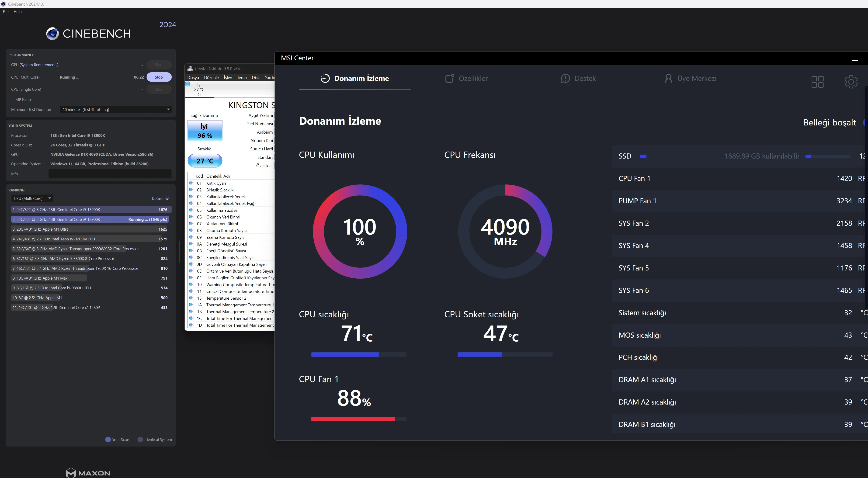Click the Maxon logo at bottom
This screenshot has height=478, width=868.
click(88, 473)
